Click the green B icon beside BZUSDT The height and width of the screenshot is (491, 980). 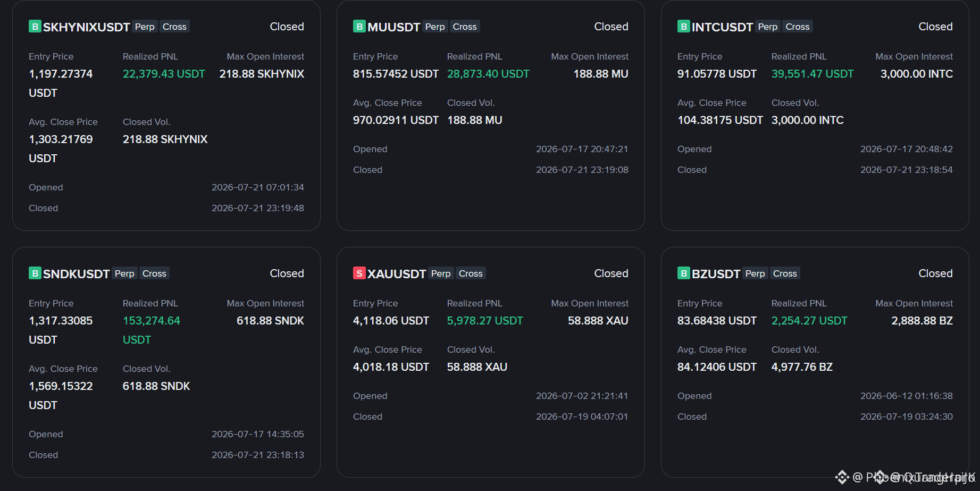click(684, 273)
